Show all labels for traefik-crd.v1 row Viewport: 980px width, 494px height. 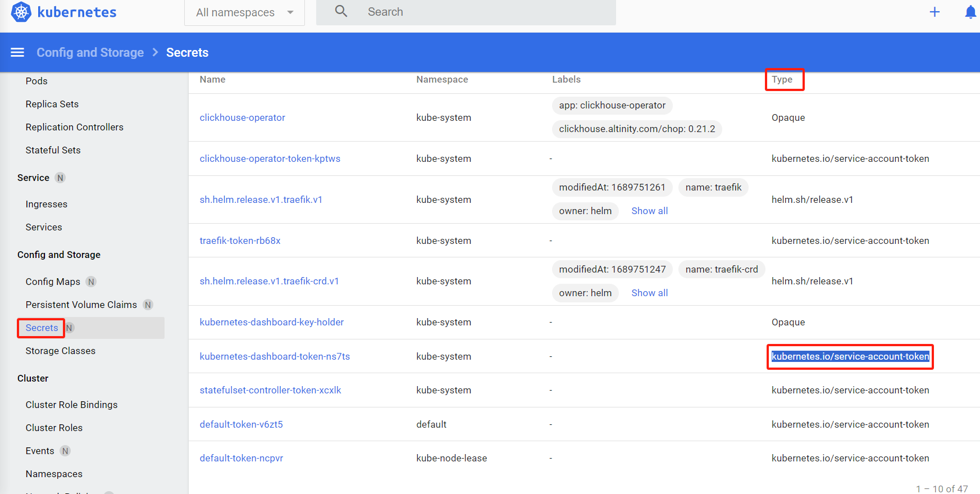click(x=650, y=293)
